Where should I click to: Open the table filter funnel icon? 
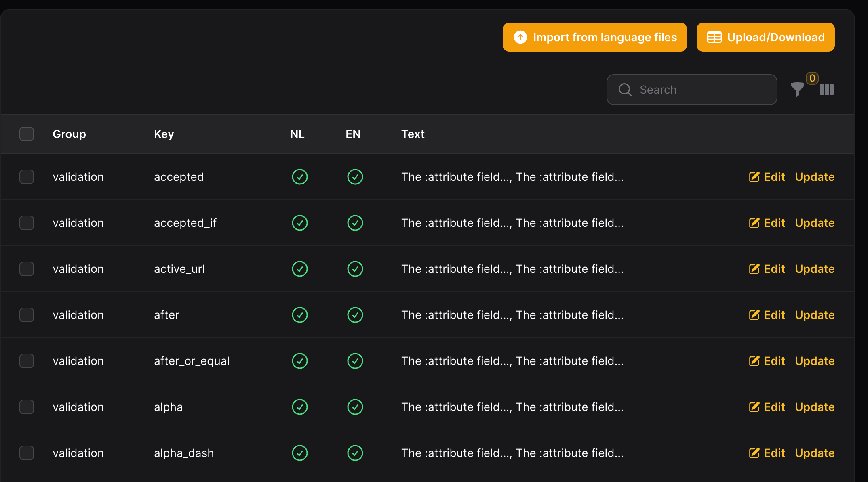point(797,89)
